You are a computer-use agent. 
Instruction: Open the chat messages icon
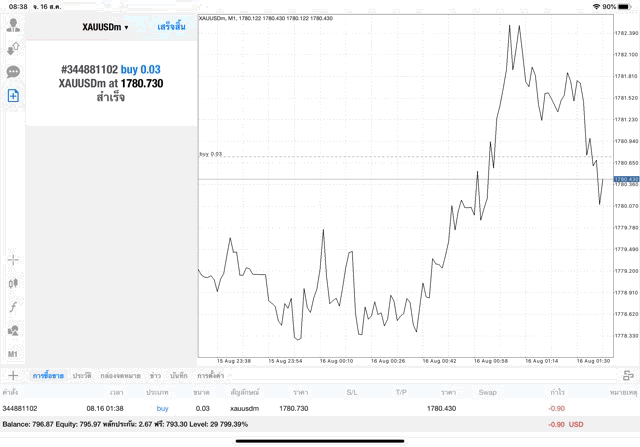pyautogui.click(x=13, y=72)
